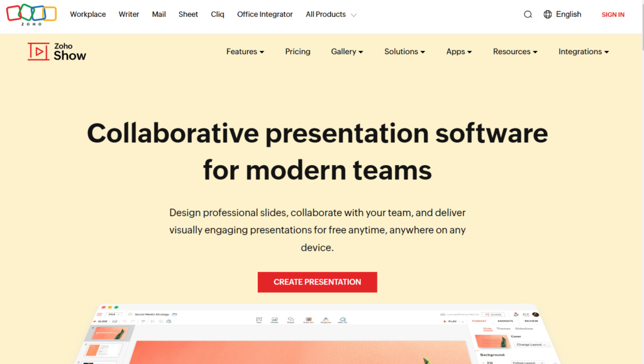Expand the Integrations menu
This screenshot has width=644, height=364.
pos(584,52)
